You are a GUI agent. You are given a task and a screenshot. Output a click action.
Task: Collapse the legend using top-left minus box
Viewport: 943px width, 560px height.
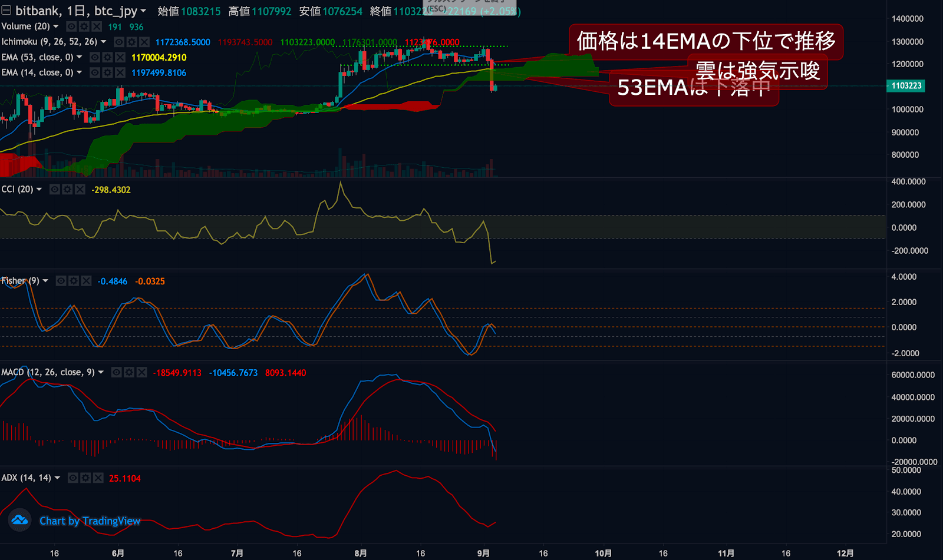point(6,11)
